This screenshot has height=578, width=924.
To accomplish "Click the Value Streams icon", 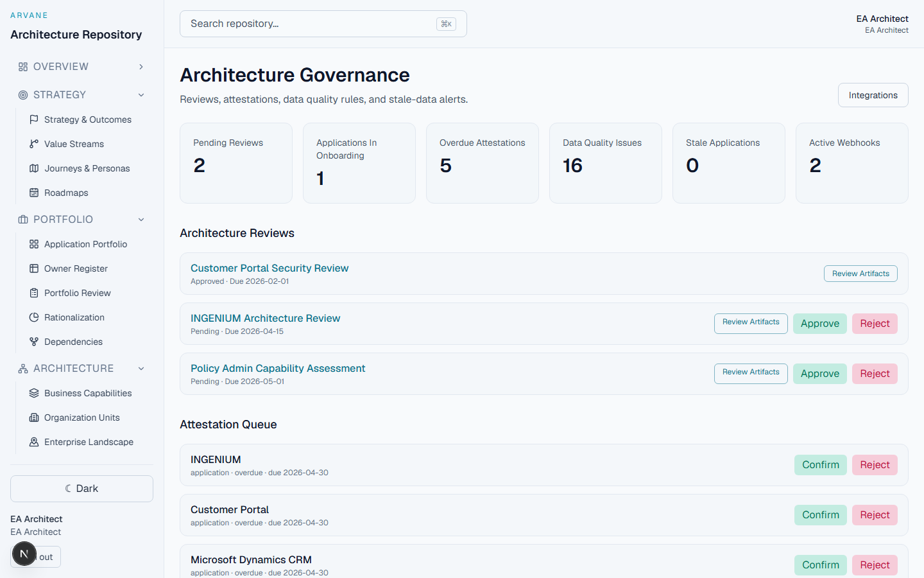I will tap(34, 144).
